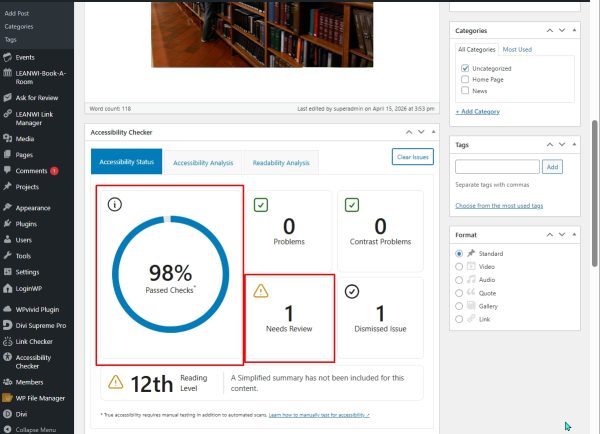Select the Quote post format
Screen dimensions: 600x434
459,293
